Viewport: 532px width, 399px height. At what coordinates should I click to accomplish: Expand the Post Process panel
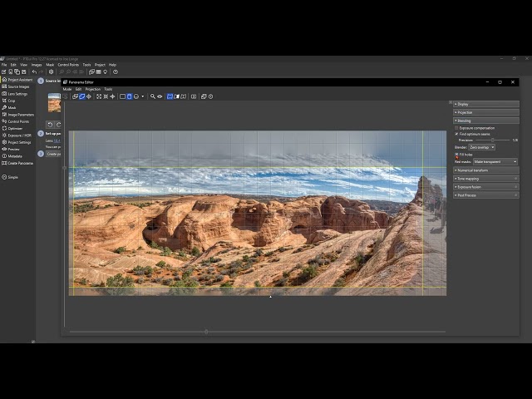point(485,195)
